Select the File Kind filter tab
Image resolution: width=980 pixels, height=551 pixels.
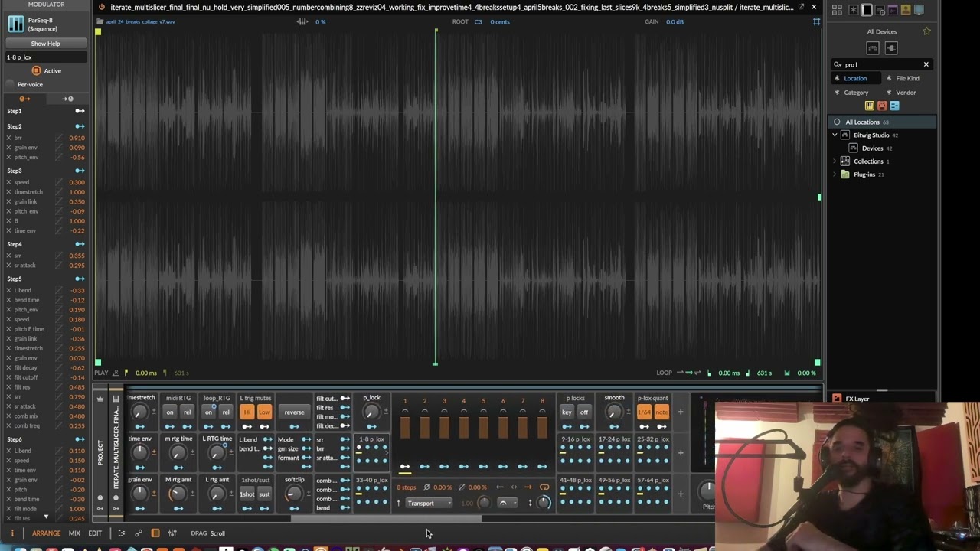pos(907,78)
